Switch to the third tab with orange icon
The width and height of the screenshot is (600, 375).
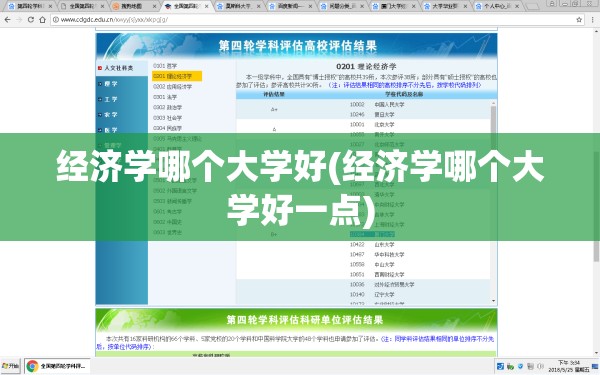pyautogui.click(x=135, y=6)
